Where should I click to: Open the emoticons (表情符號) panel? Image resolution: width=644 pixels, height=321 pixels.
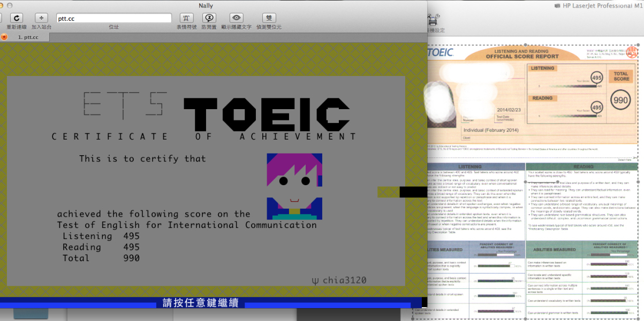pyautogui.click(x=187, y=18)
